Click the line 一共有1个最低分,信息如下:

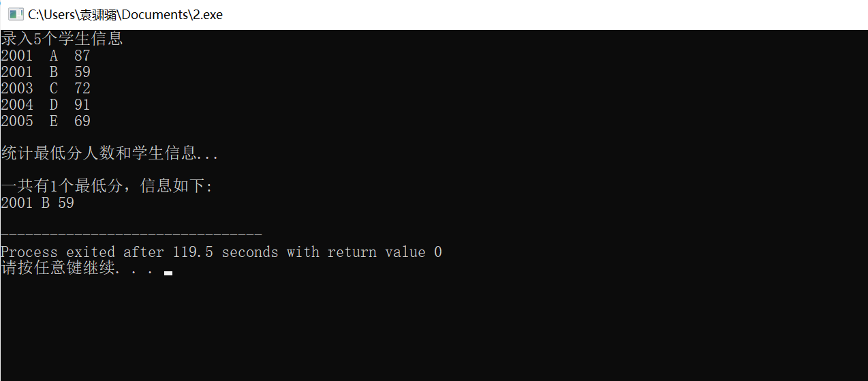[107, 186]
